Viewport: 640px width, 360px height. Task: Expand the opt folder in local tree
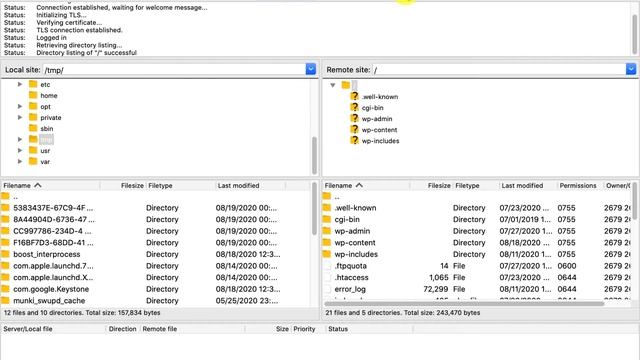click(x=20, y=107)
